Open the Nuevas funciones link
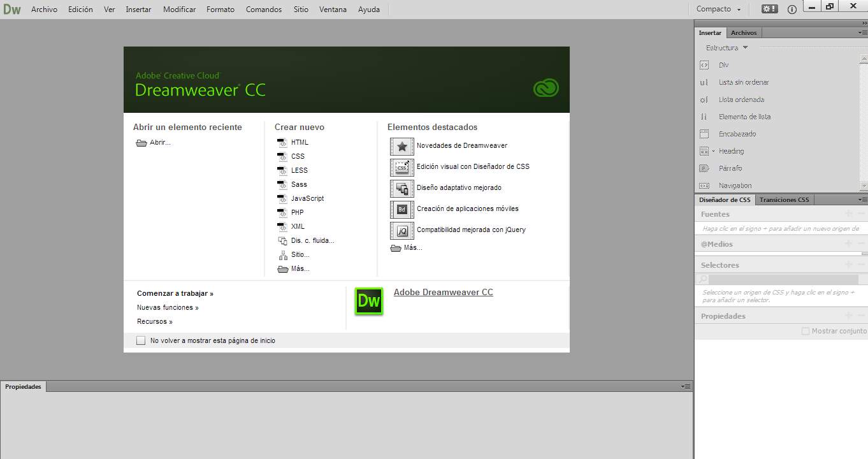The width and height of the screenshot is (868, 459). 168,308
